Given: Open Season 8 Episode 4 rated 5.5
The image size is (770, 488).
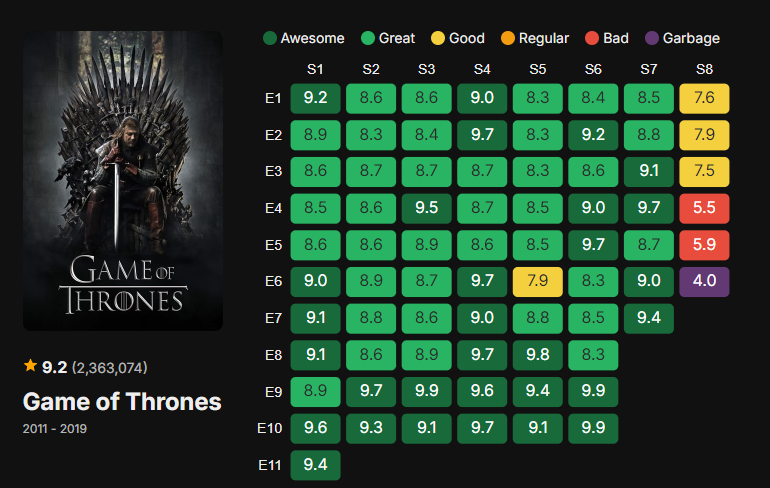Looking at the screenshot, I should click(x=704, y=208).
